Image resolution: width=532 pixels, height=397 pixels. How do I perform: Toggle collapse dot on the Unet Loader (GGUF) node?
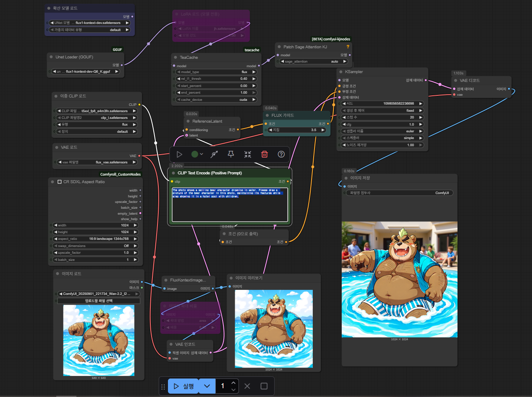[x=51, y=57]
